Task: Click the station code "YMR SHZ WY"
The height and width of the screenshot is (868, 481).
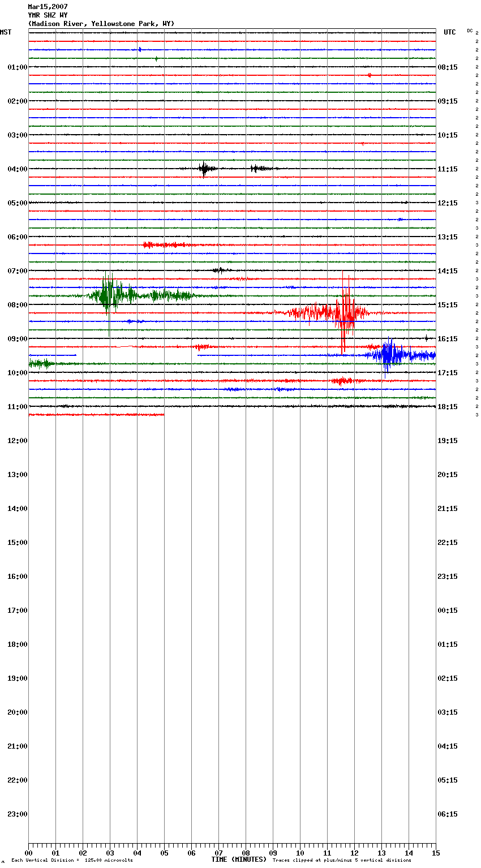Action: click(x=48, y=15)
